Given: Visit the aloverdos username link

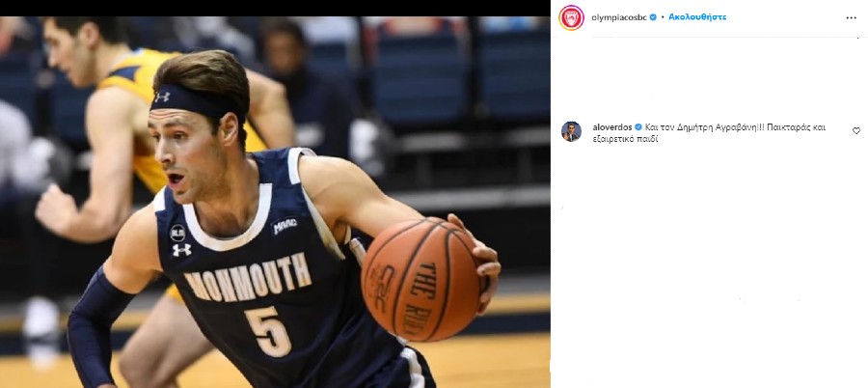Looking at the screenshot, I should tap(612, 127).
